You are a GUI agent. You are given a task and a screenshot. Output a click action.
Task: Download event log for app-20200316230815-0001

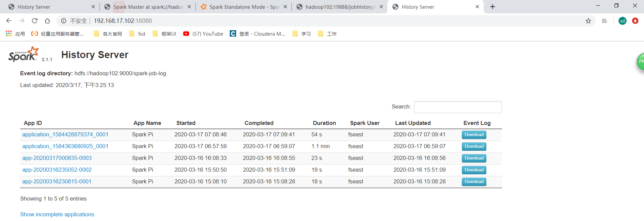pos(474,182)
